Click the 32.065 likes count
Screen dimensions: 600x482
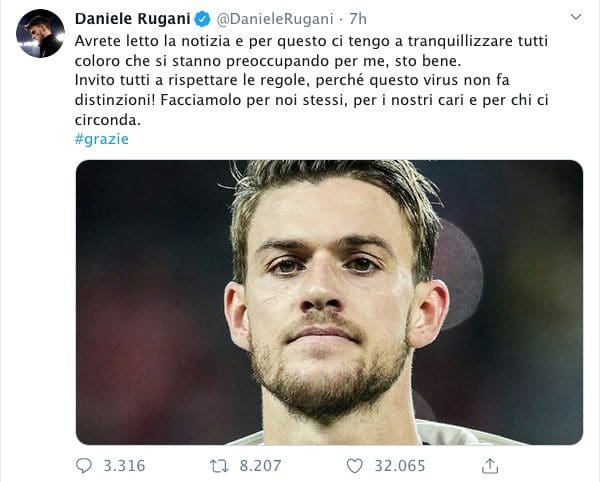[400, 466]
